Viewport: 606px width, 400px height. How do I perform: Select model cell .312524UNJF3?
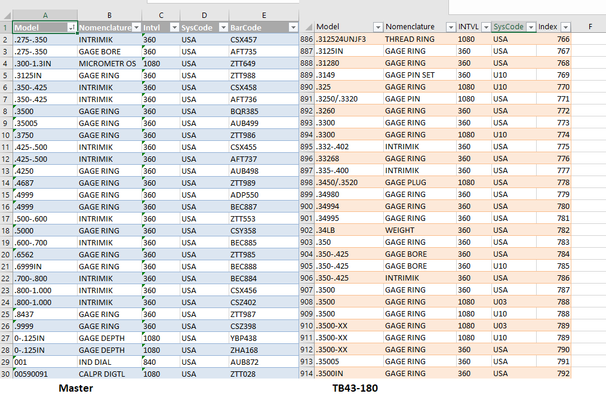(349, 39)
